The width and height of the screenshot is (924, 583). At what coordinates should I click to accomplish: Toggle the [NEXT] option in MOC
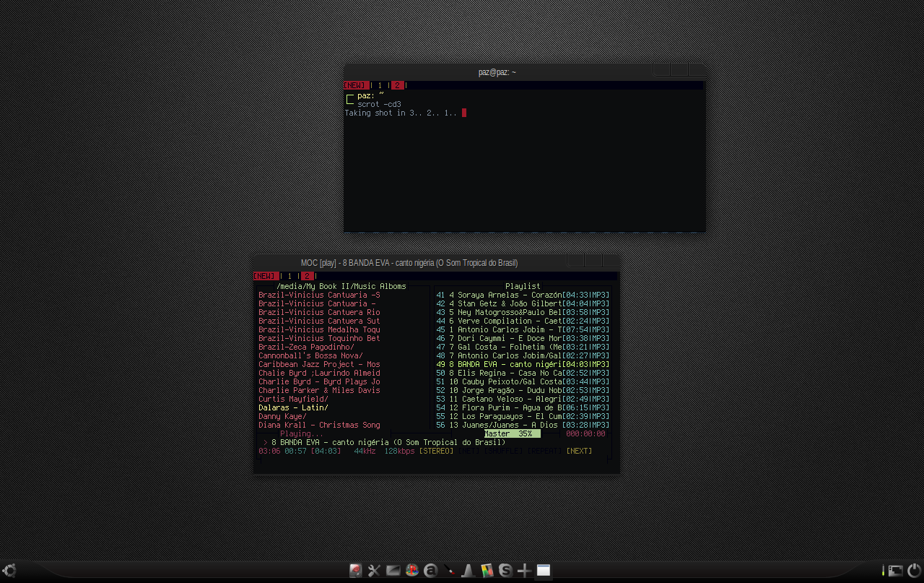pyautogui.click(x=579, y=451)
